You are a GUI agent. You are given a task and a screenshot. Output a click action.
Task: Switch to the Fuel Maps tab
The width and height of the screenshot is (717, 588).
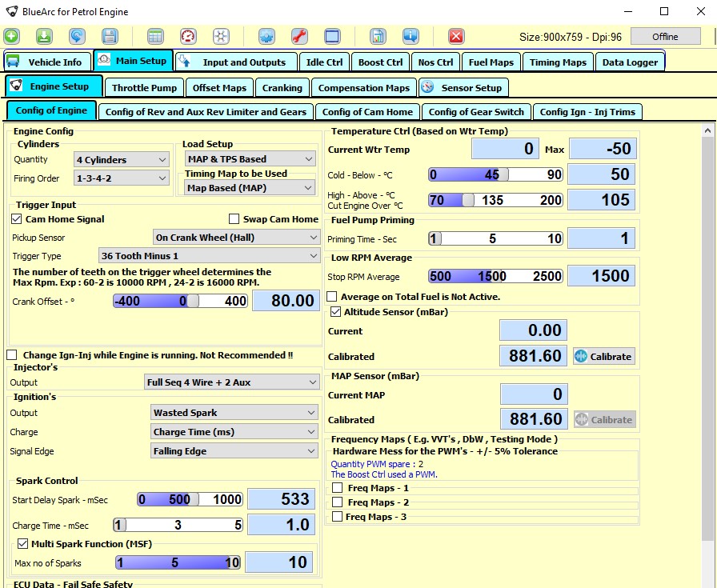coord(491,62)
